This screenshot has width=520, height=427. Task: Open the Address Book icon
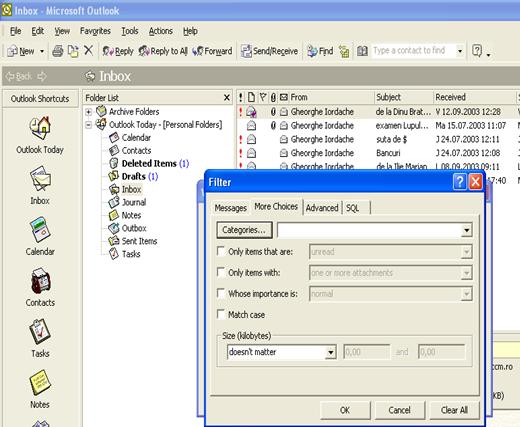pyautogui.click(x=362, y=51)
